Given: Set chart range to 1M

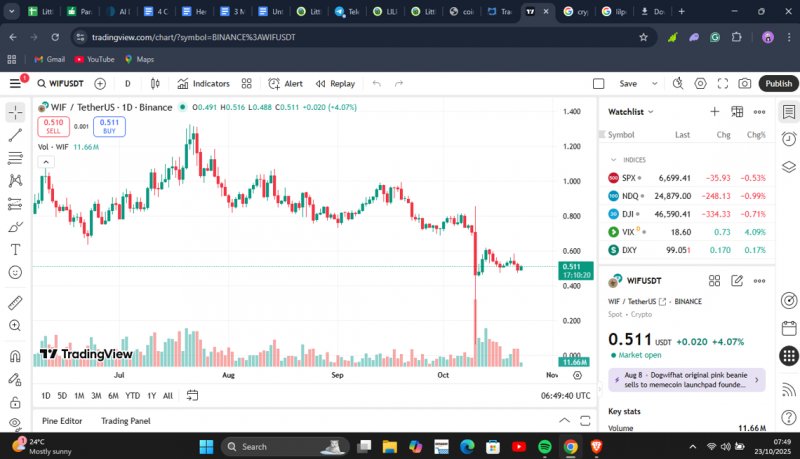Looking at the screenshot, I should click(x=79, y=396).
